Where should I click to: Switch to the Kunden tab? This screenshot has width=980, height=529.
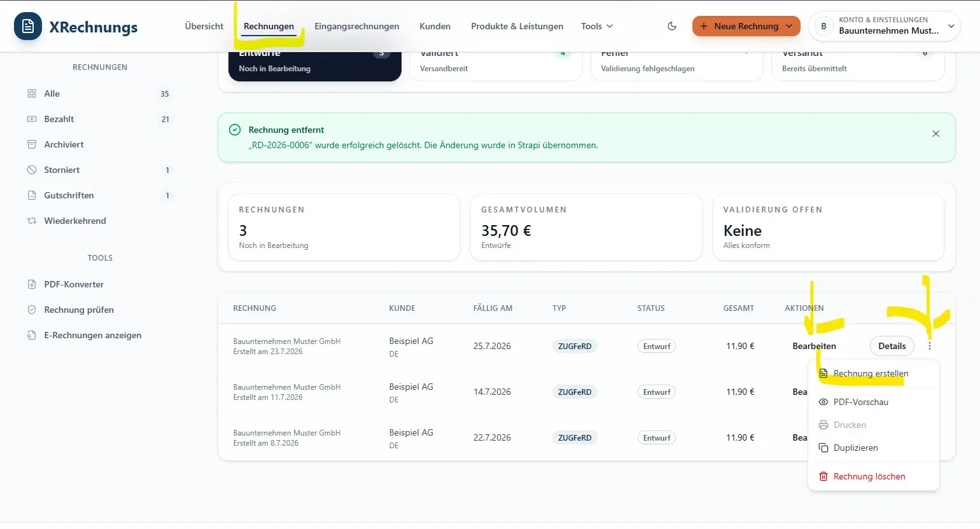(435, 26)
